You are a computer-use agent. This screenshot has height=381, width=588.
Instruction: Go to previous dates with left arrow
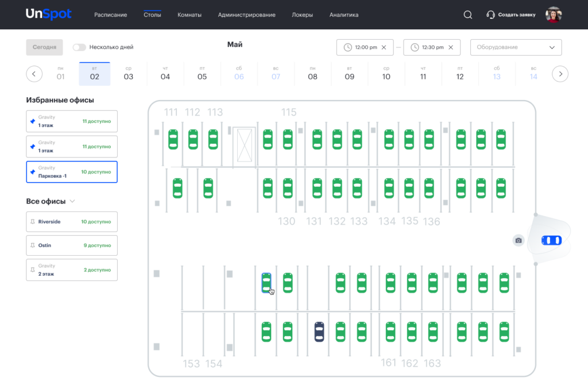[34, 74]
